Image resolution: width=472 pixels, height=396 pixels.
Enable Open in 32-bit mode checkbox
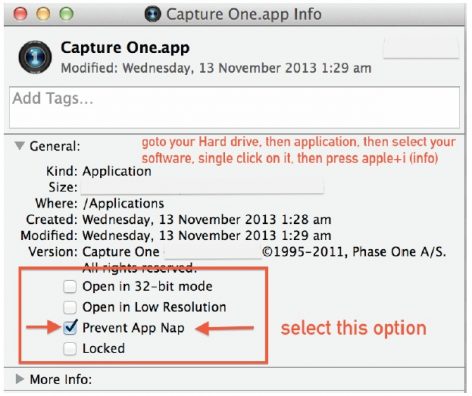pos(70,286)
